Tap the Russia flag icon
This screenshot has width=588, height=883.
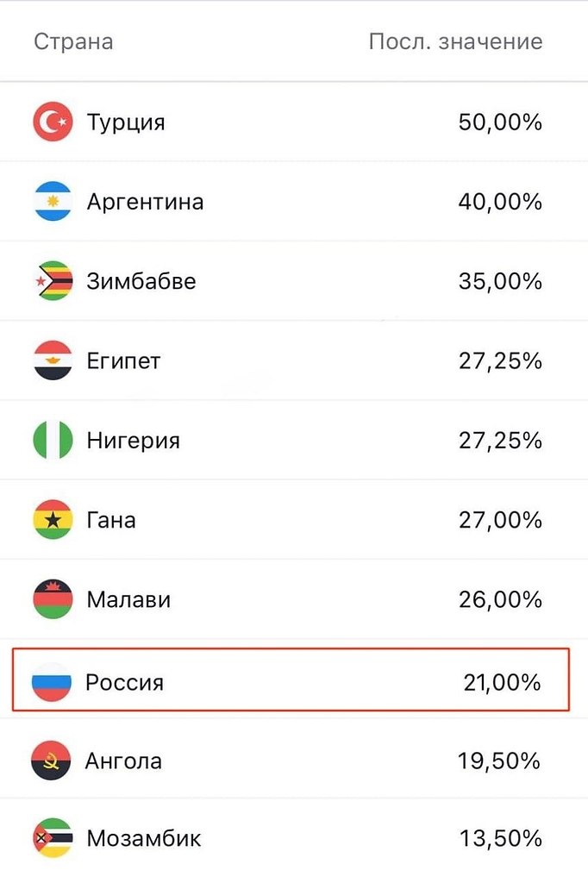pyautogui.click(x=51, y=682)
